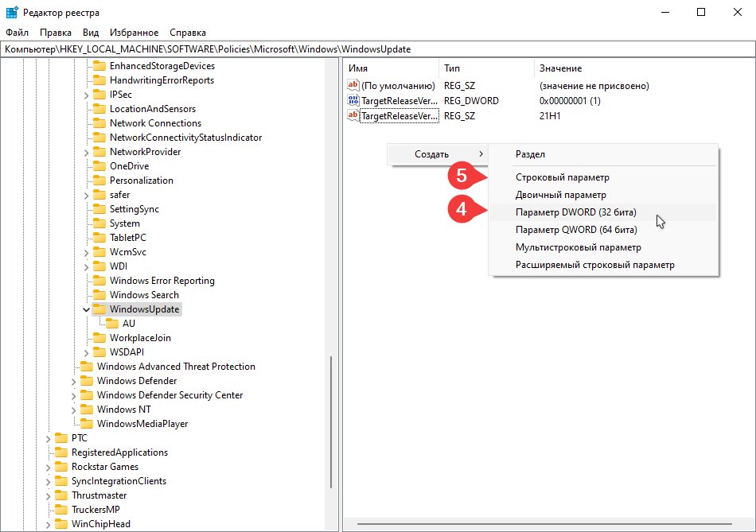Click the value 0x00000001 (1)
The image size is (756, 532).
pos(570,101)
